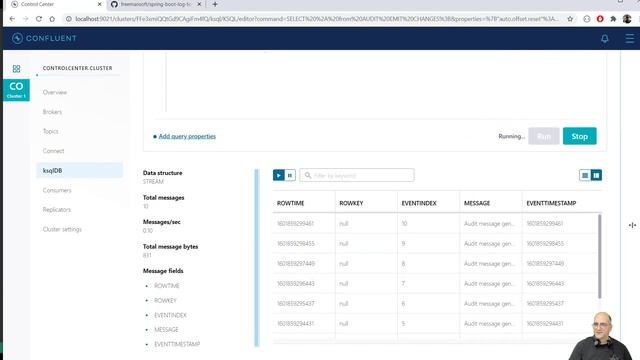Select ksqlDB in the sidebar

[x=79, y=171]
